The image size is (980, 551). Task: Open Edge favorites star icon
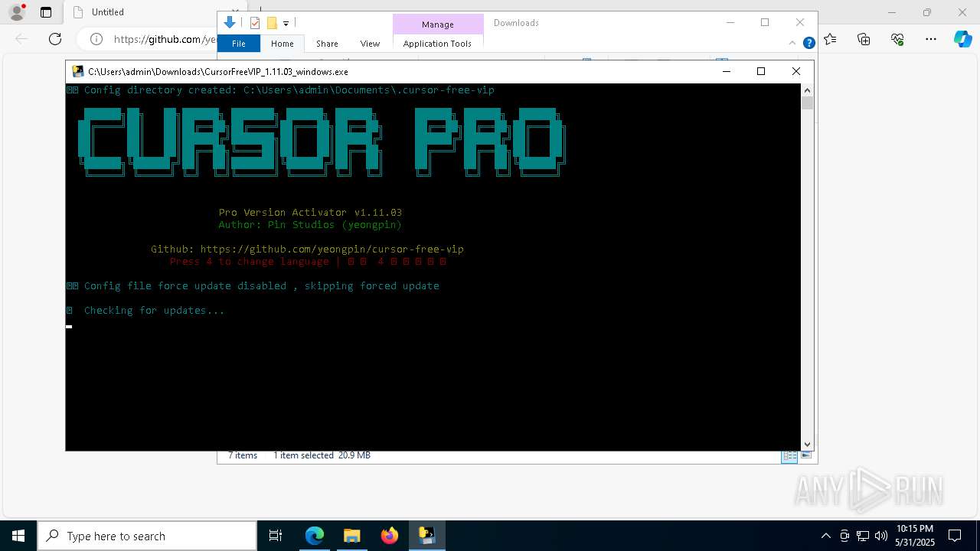(x=831, y=39)
